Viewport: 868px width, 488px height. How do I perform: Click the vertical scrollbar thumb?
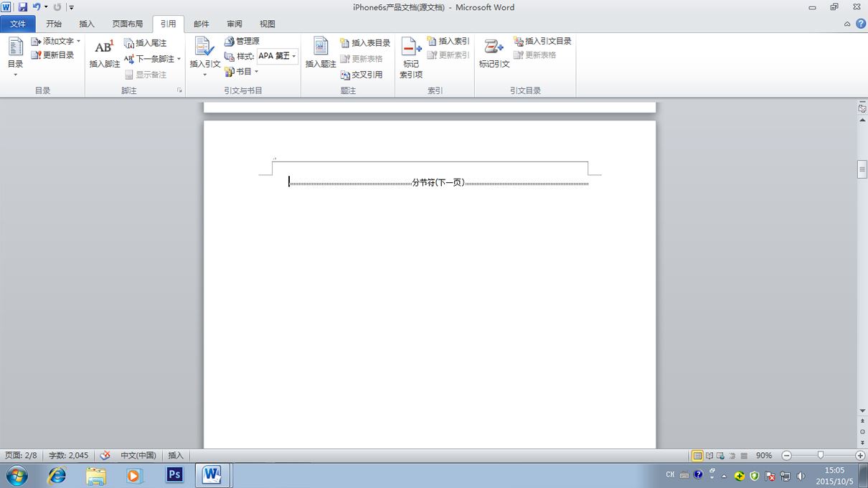point(862,170)
